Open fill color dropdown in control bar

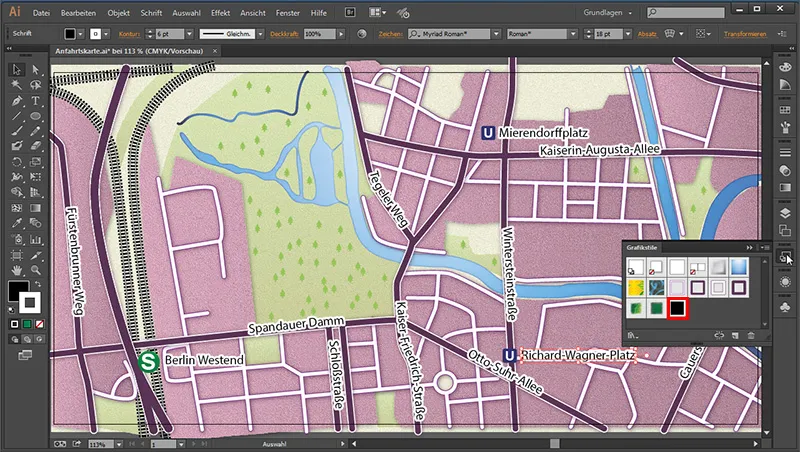point(81,34)
